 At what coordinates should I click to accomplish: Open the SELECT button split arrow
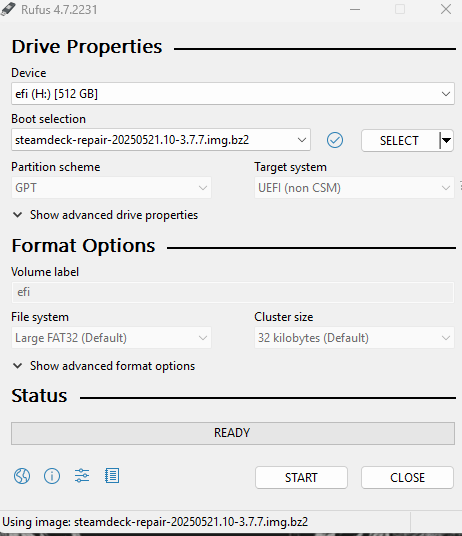coord(446,140)
